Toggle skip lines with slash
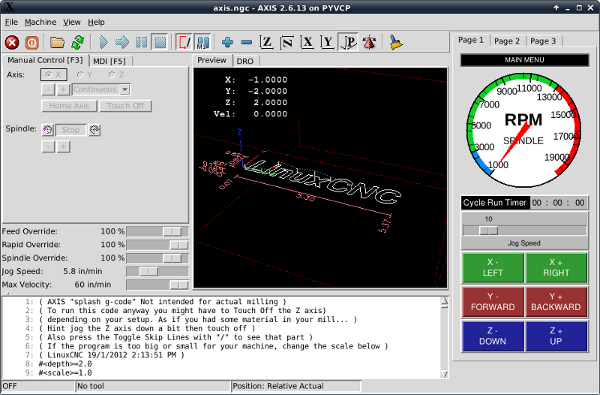The height and width of the screenshot is (395, 600). pyautogui.click(x=184, y=42)
